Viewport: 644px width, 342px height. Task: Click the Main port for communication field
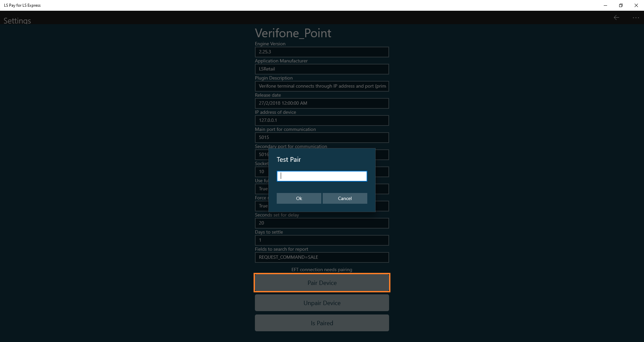[322, 138]
